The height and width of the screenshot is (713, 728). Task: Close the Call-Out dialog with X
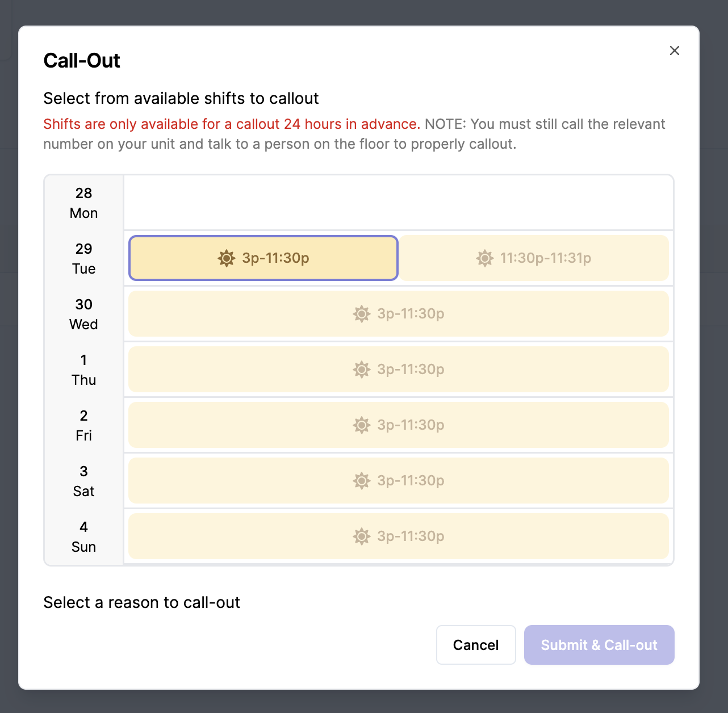674,51
